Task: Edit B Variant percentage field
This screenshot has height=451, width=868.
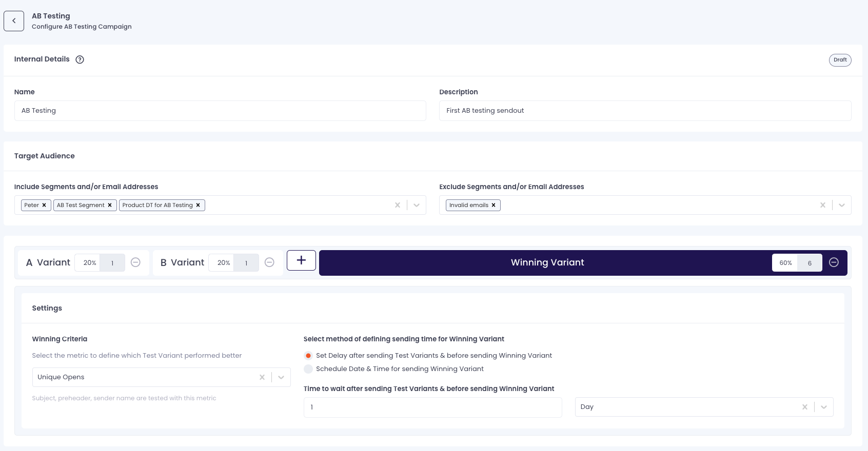Action: (x=222, y=263)
